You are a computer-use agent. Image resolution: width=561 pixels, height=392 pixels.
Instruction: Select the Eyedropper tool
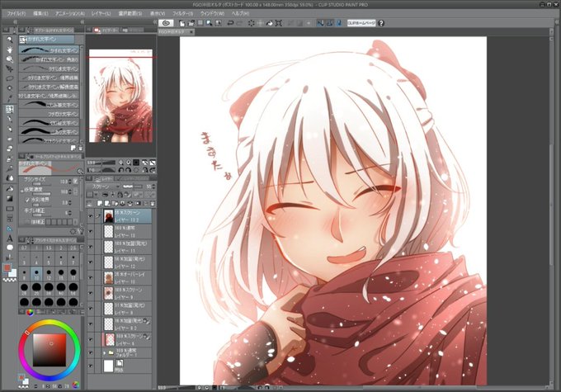[10, 98]
